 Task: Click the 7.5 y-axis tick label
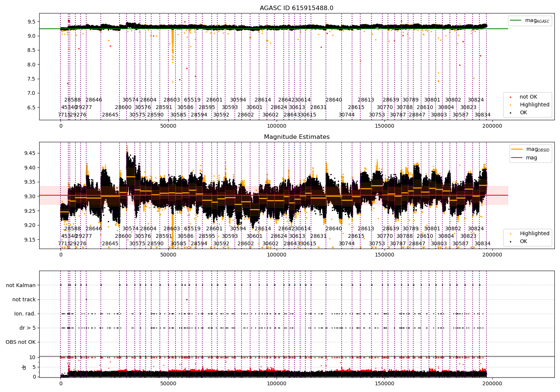click(x=31, y=79)
